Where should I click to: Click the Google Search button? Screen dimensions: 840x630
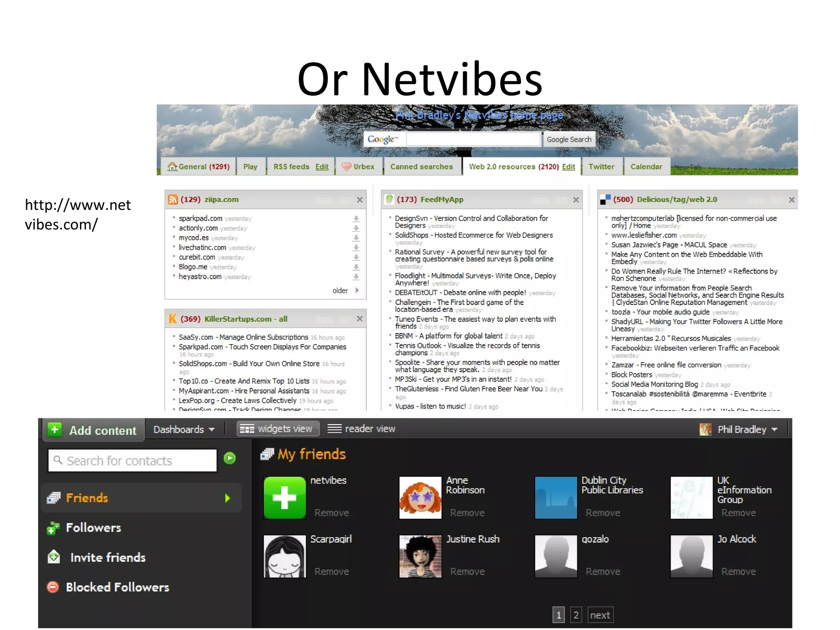pos(569,139)
